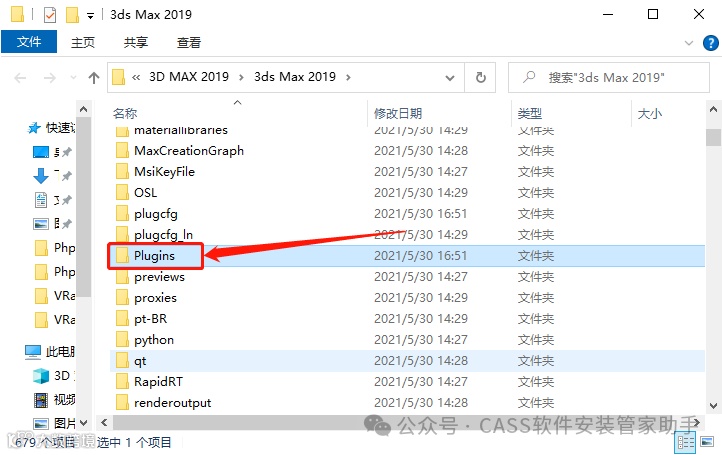Click navigation pane scroll down arrow
Viewport: 722px width, 455px height.
83,422
